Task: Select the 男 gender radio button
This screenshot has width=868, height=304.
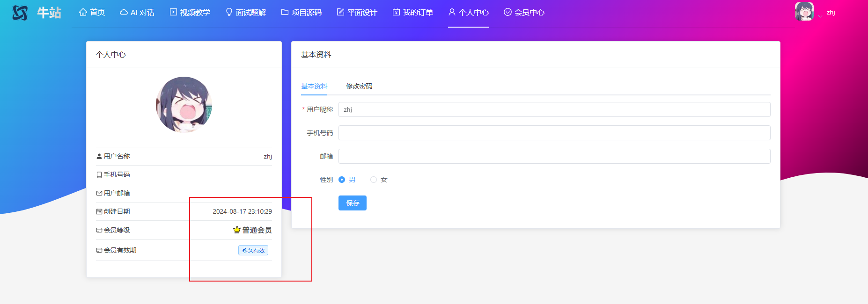Action: (342, 180)
